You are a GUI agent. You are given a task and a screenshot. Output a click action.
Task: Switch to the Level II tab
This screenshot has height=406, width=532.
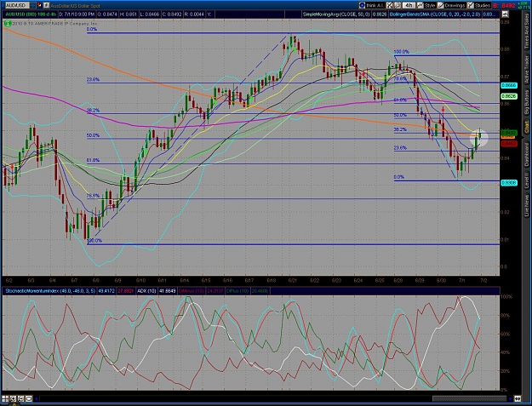pyautogui.click(x=527, y=180)
